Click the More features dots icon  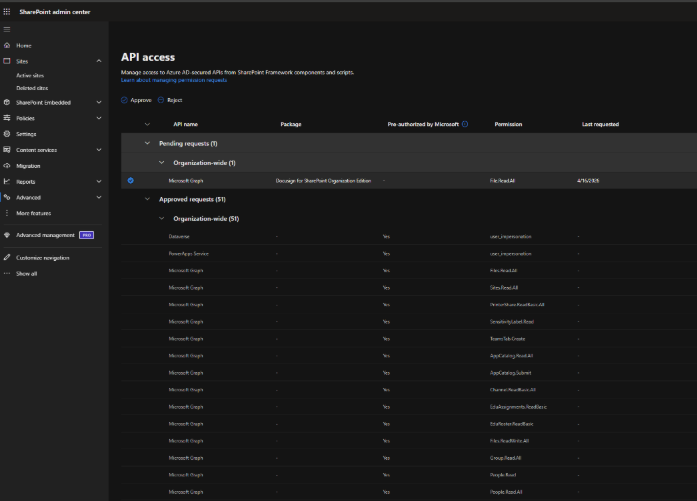[x=7, y=213]
